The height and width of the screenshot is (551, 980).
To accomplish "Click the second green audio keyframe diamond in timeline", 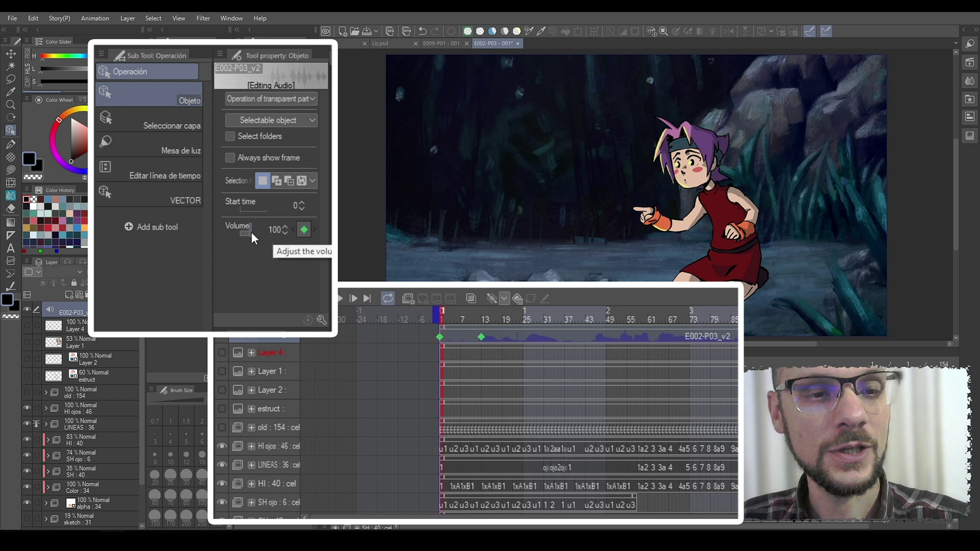I will [x=482, y=337].
